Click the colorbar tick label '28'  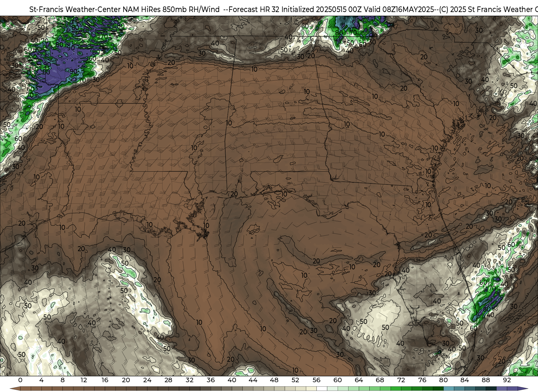[x=168, y=380]
